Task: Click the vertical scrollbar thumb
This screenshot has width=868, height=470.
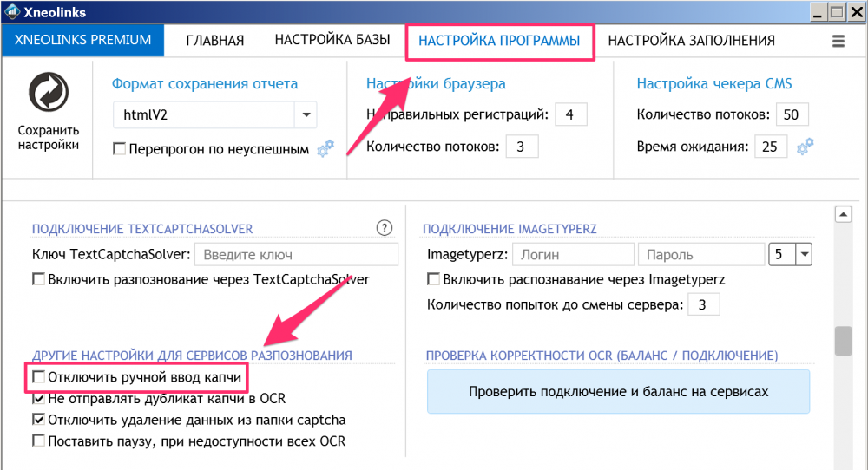Action: pos(843,341)
